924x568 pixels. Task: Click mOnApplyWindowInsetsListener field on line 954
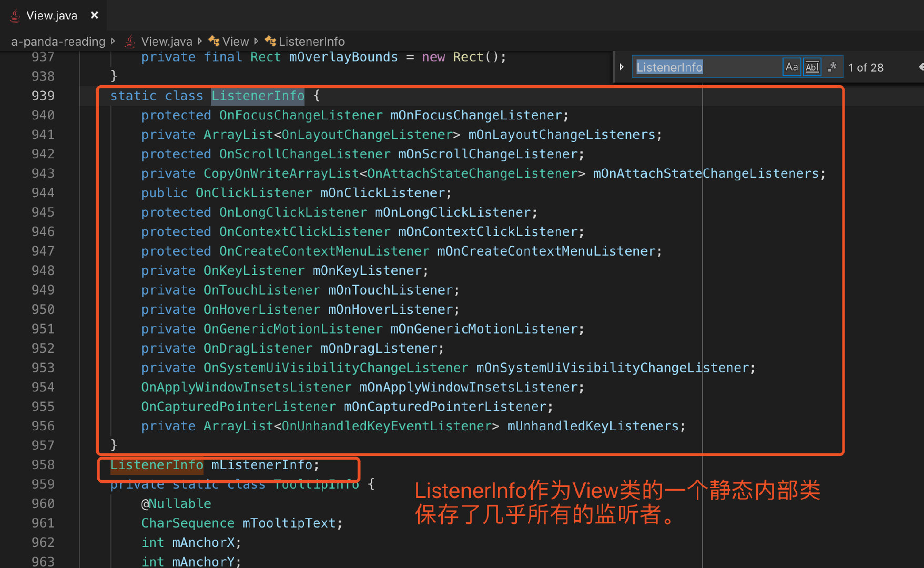tap(468, 388)
